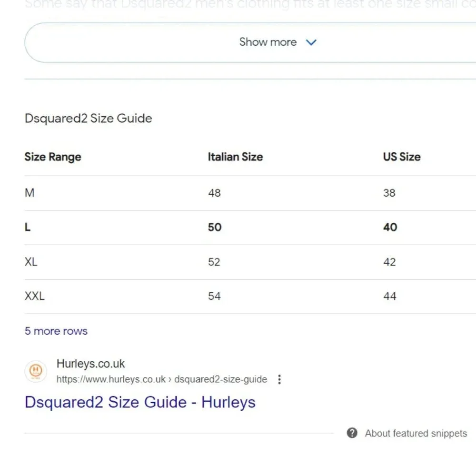Click US size 42 cell
Screen dimensions: 476x476
pyautogui.click(x=389, y=262)
